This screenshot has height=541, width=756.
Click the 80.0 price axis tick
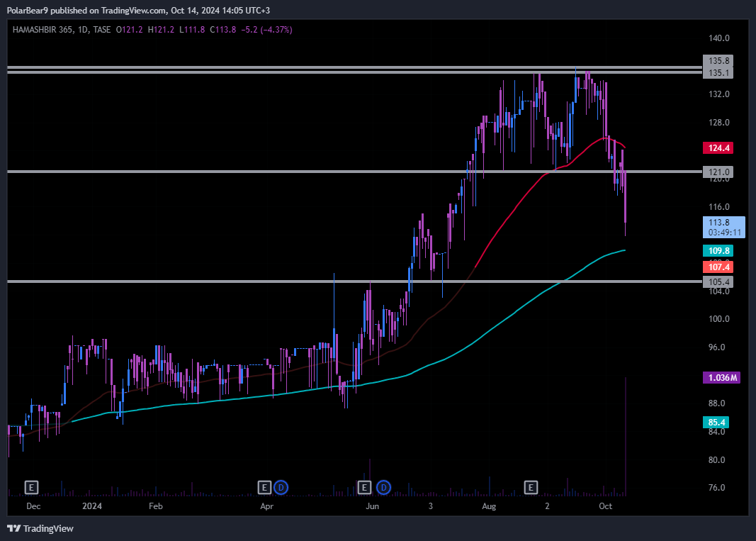(x=716, y=460)
